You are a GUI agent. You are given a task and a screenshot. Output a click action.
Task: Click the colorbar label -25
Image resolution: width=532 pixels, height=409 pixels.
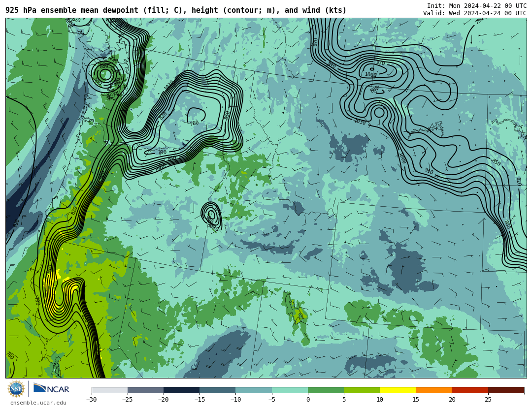[x=128, y=400]
